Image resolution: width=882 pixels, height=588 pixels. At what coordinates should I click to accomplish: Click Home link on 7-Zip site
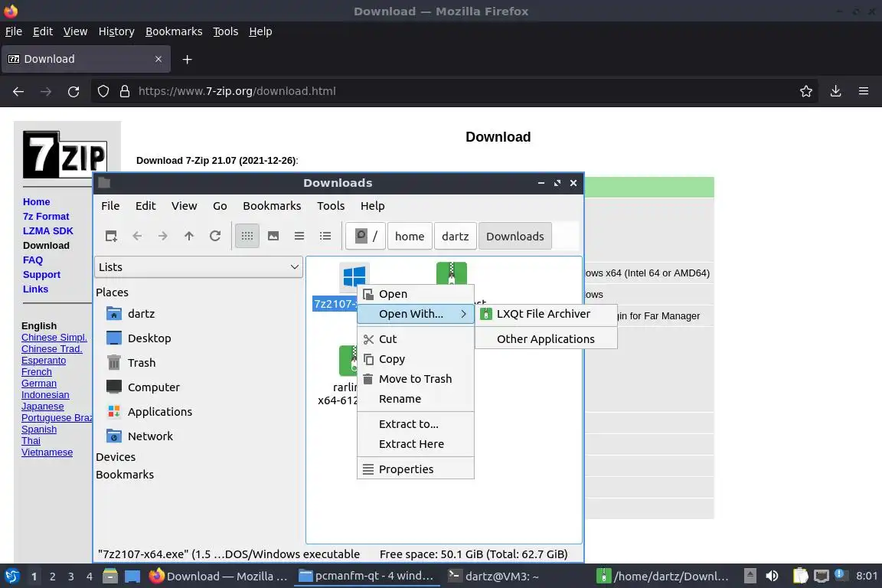coord(37,202)
